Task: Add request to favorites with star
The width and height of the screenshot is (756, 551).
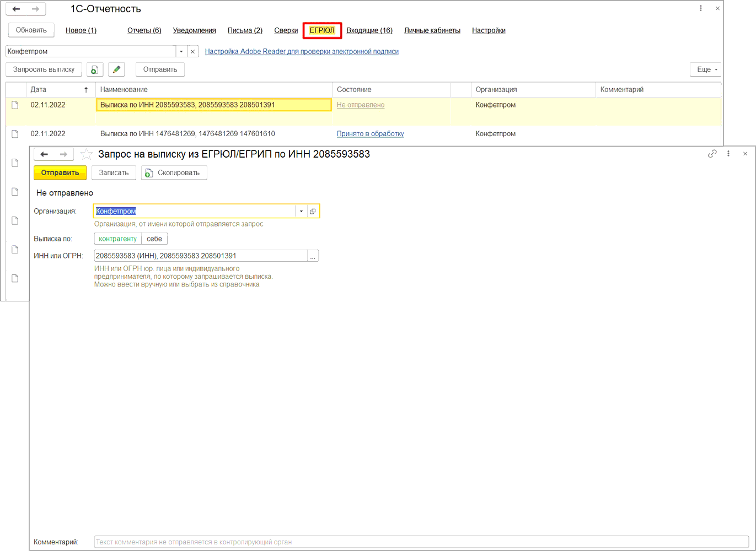Action: (x=86, y=154)
